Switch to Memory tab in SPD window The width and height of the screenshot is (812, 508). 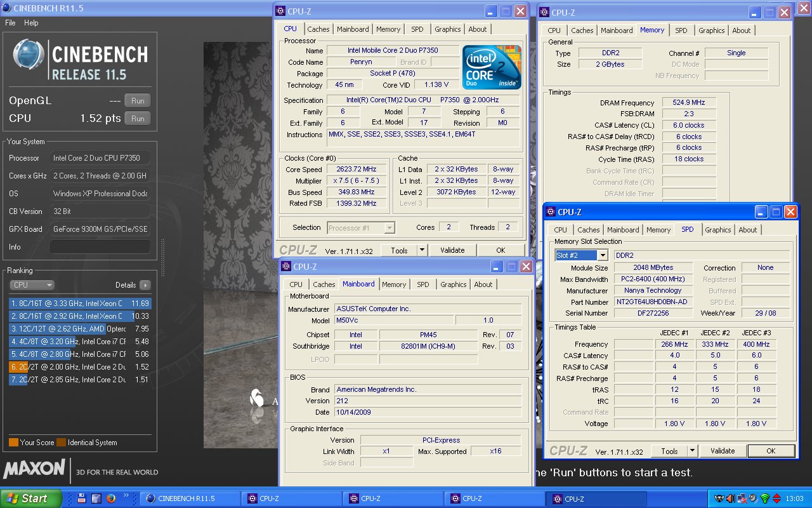[x=658, y=230]
